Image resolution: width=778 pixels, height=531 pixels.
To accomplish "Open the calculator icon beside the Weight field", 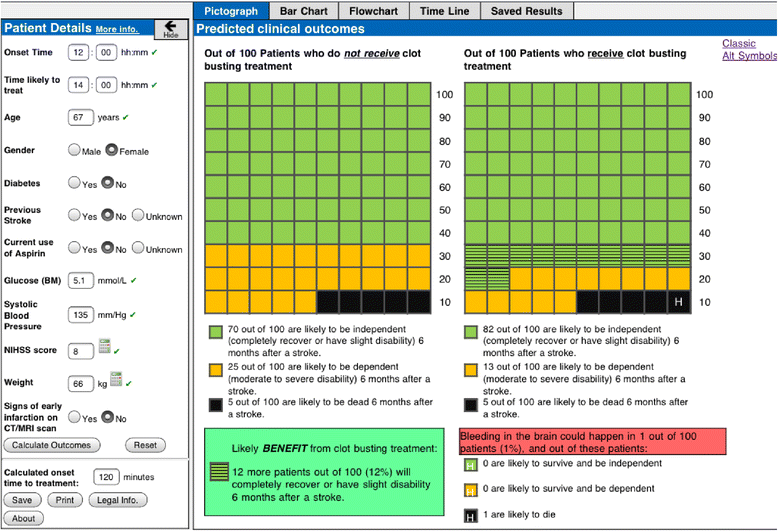I will pyautogui.click(x=116, y=380).
